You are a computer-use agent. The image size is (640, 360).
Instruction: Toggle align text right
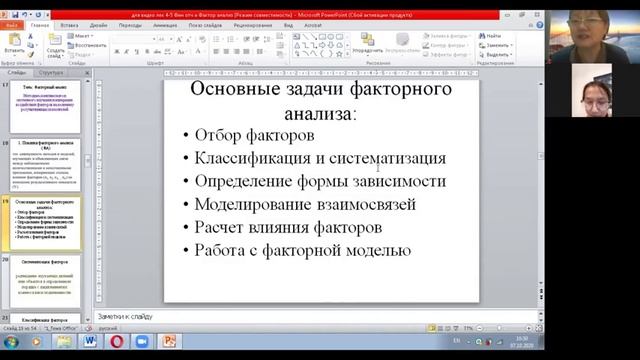point(237,52)
